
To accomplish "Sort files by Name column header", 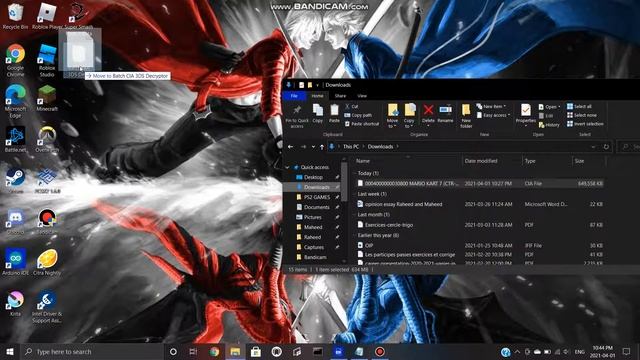I will click(408, 161).
